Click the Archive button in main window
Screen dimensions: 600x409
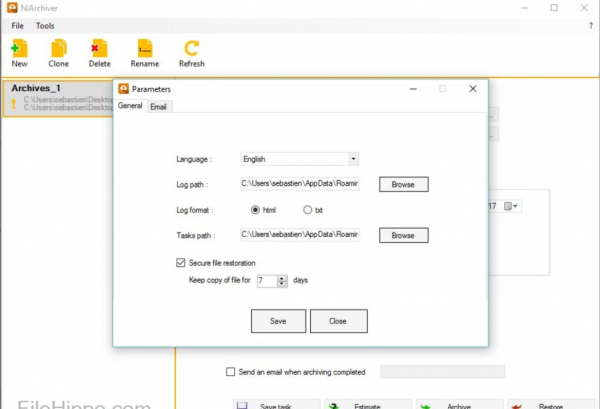[459, 405]
